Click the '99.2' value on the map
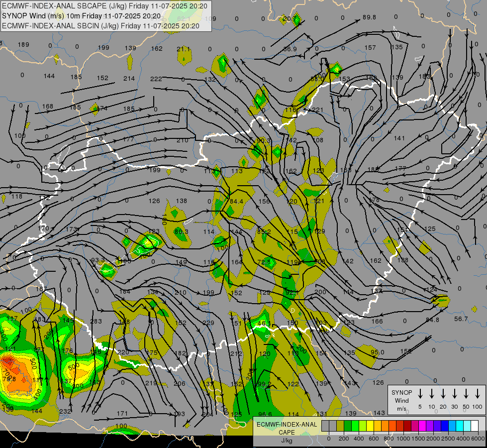 click(265, 384)
